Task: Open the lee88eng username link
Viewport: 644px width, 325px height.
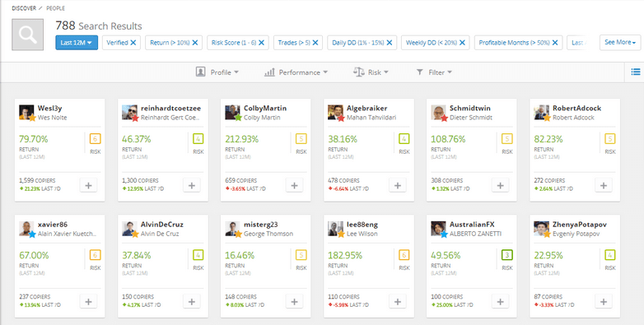Action: tap(362, 225)
